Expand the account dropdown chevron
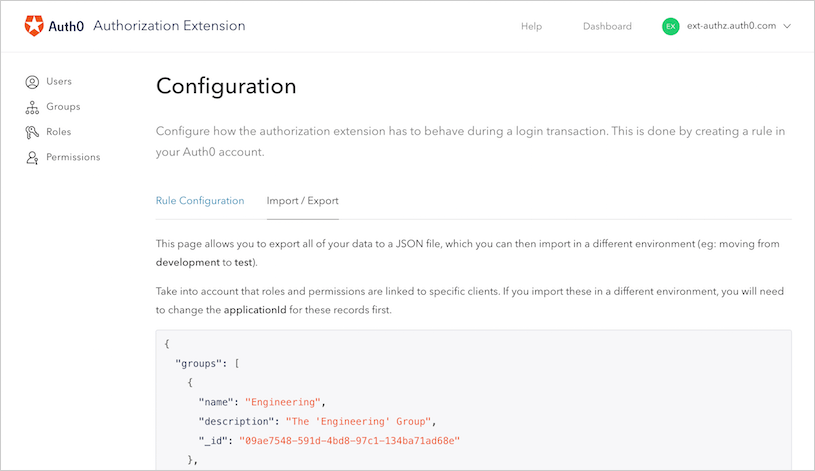The image size is (815, 471). coord(787,26)
